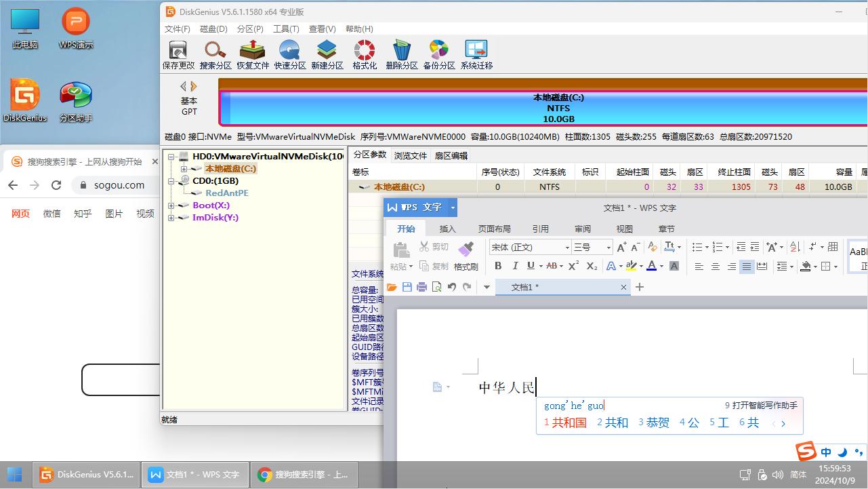
Task: Open System Migration (系统迁移) tool
Action: 476,55
